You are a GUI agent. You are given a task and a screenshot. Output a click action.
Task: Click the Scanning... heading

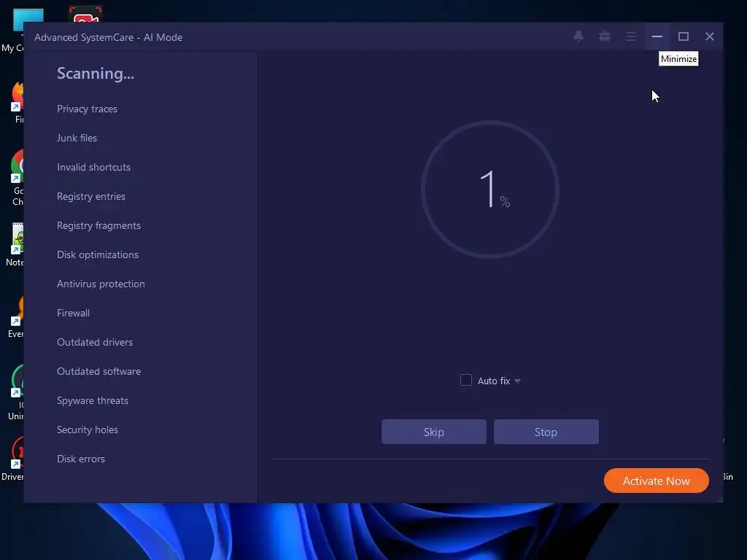coord(96,74)
